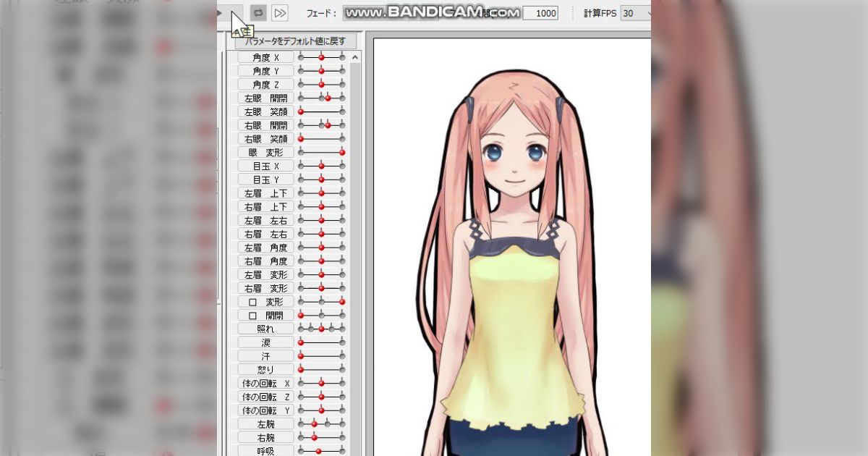Click the scroll-up arrow on the parameter panel

click(356, 56)
